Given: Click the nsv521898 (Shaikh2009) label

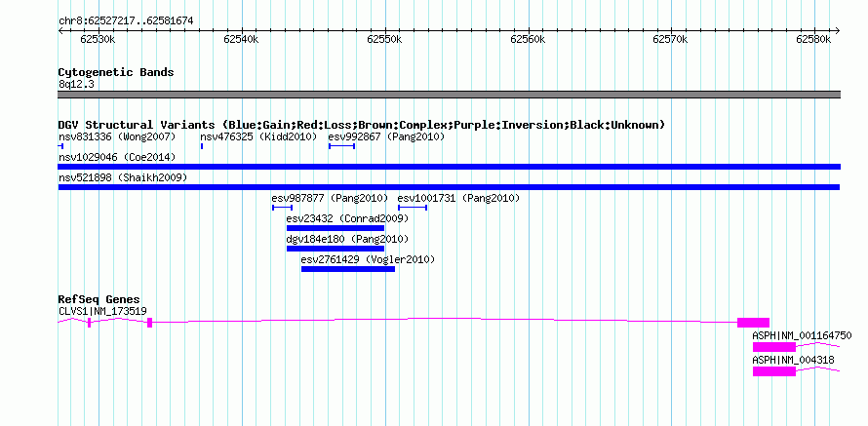Looking at the screenshot, I should tap(123, 177).
